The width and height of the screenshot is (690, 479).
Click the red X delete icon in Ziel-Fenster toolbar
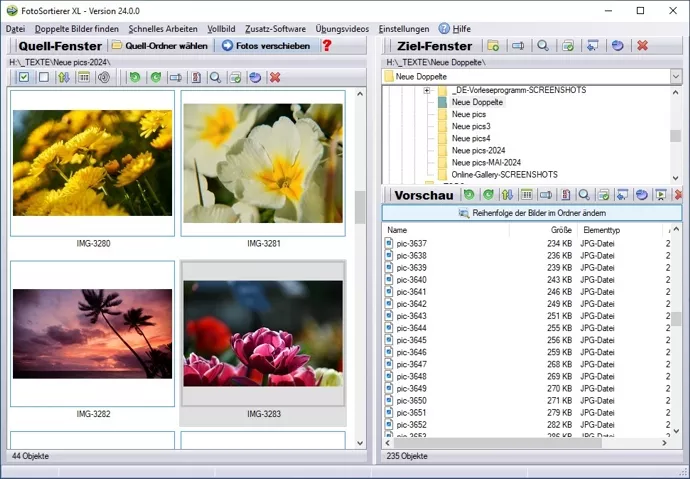pyautogui.click(x=642, y=46)
